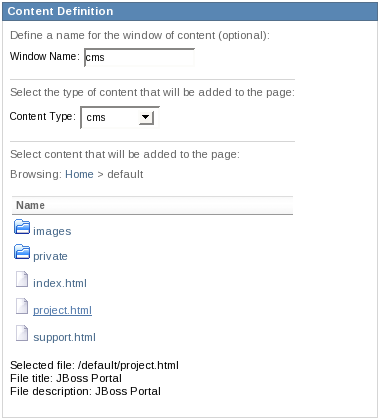Click the Content Definition title bar
Viewport: 379px width, 420px height.
pos(190,11)
